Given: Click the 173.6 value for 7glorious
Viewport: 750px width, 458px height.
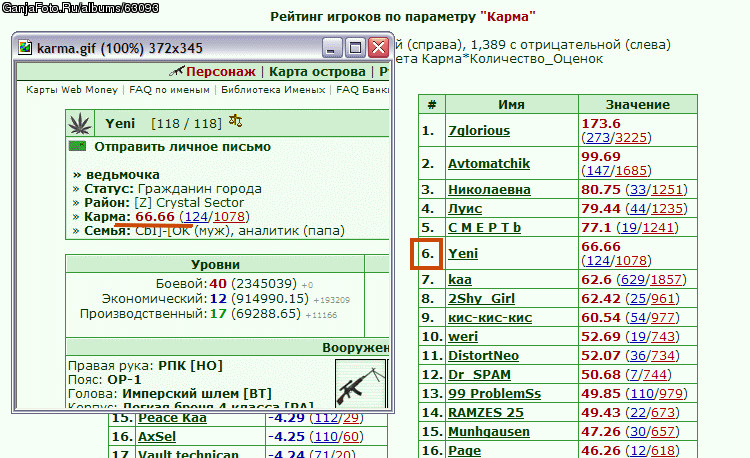Looking at the screenshot, I should (x=601, y=123).
